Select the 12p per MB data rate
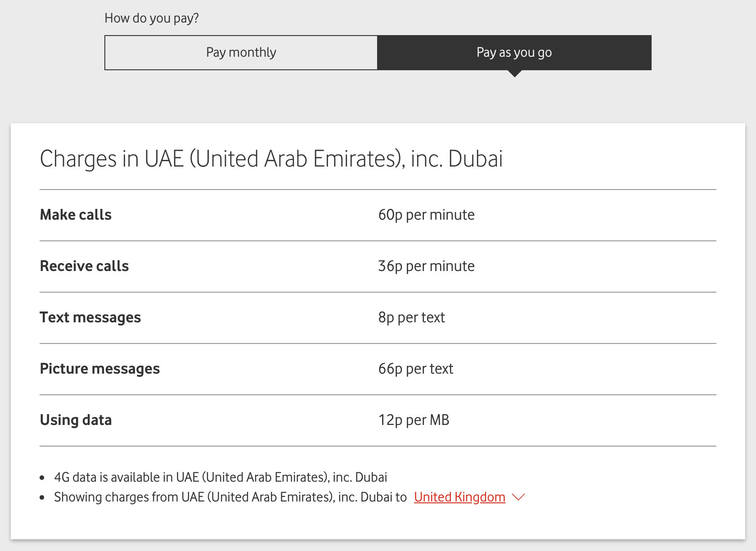 (x=414, y=420)
